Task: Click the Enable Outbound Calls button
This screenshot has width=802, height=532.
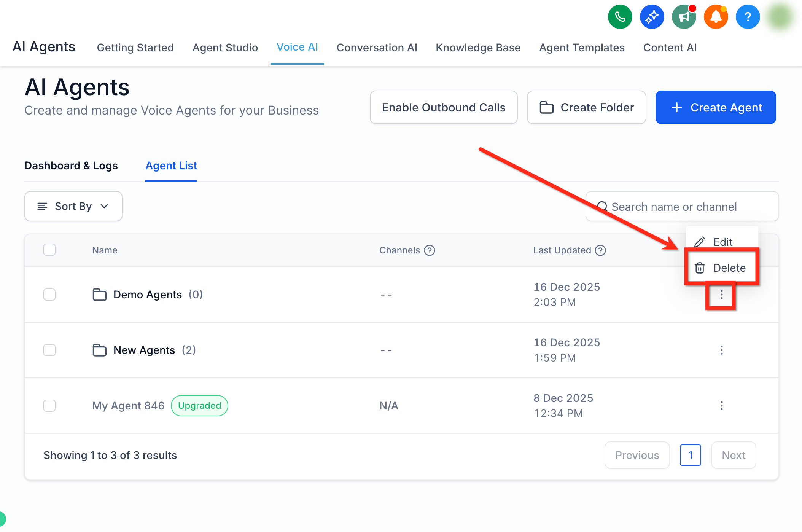Action: click(x=444, y=107)
